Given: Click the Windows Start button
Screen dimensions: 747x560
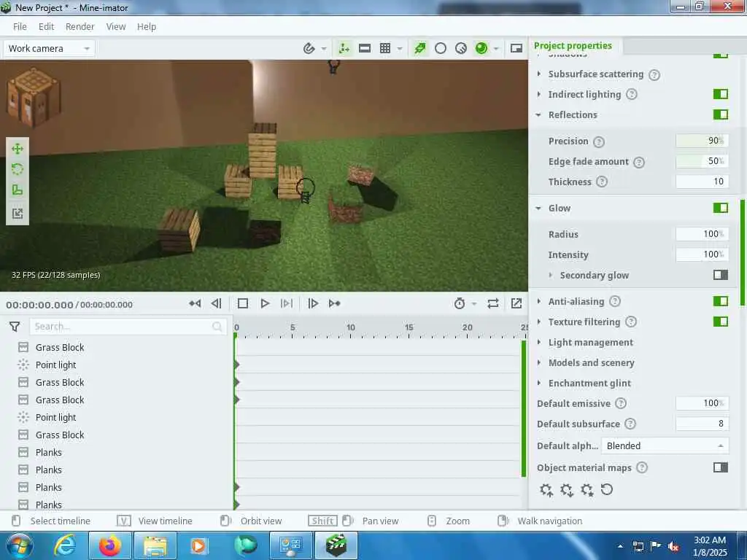Looking at the screenshot, I should (19, 545).
